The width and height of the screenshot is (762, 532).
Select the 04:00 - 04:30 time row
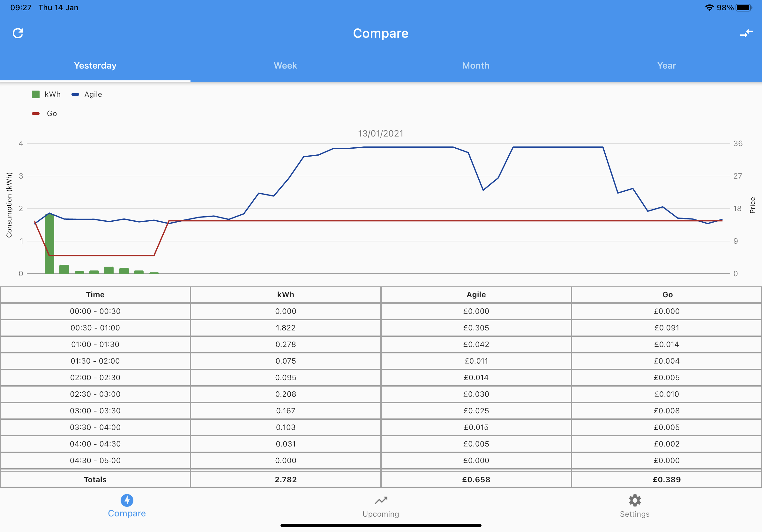pyautogui.click(x=95, y=444)
